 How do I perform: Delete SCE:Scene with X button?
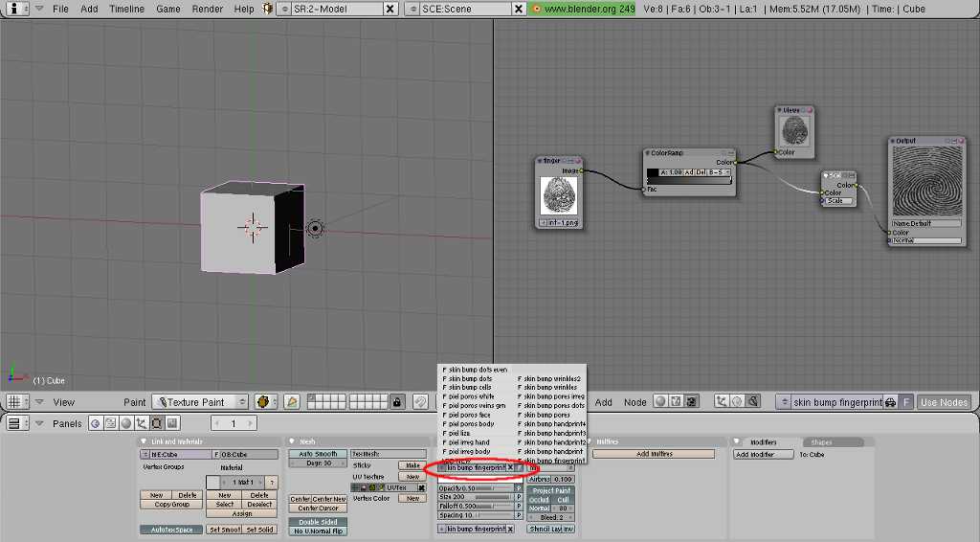519,9
